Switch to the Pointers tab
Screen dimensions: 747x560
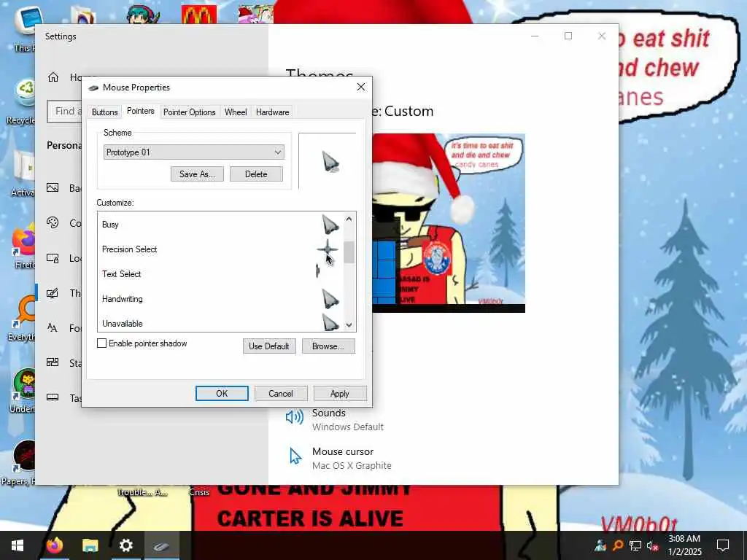[141, 111]
